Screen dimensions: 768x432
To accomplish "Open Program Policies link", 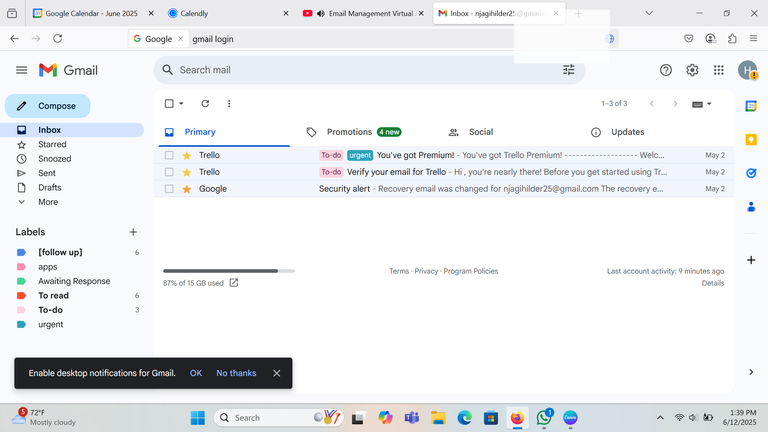I will 471,271.
